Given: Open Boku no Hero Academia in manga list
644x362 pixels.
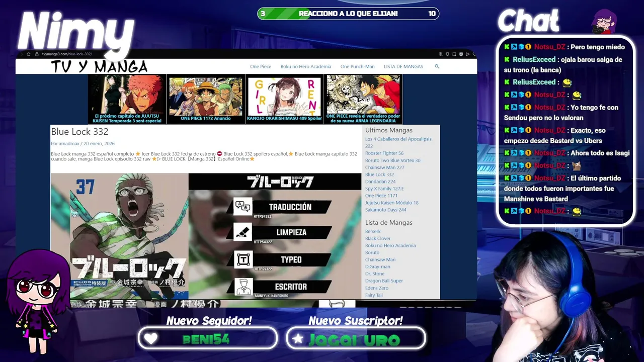Looking at the screenshot, I should [390, 245].
